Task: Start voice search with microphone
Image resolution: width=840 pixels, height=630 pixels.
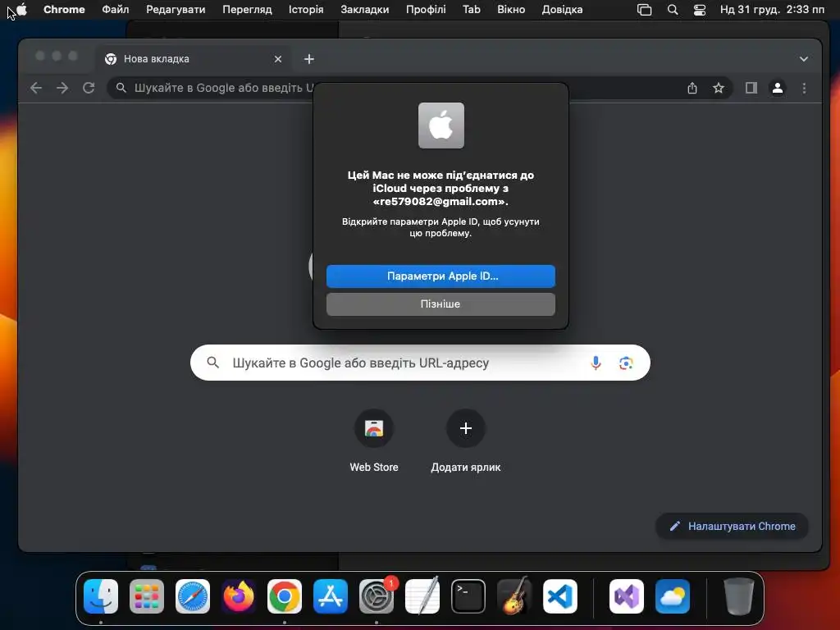Action: pyautogui.click(x=596, y=363)
